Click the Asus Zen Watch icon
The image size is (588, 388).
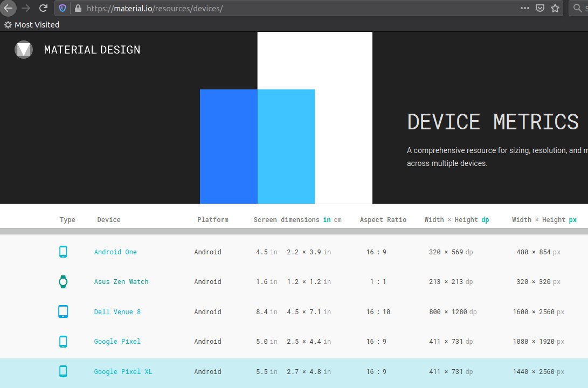(x=63, y=281)
